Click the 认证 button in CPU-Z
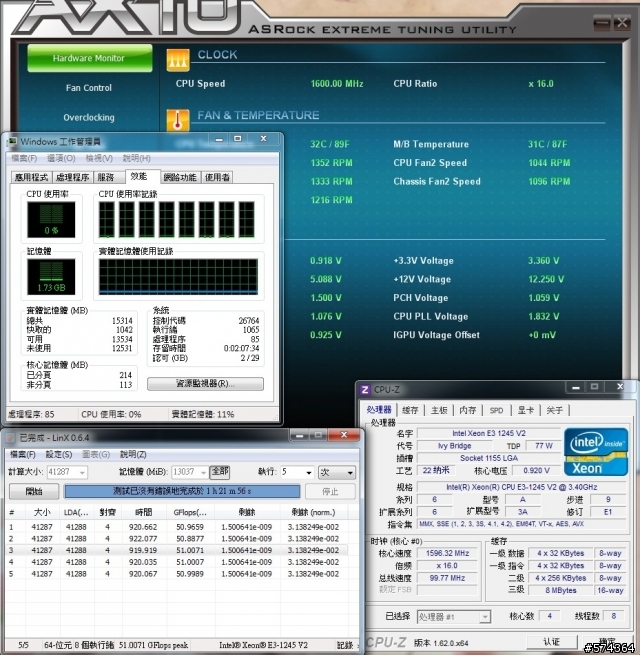Image resolution: width=640 pixels, height=656 pixels. point(551,642)
